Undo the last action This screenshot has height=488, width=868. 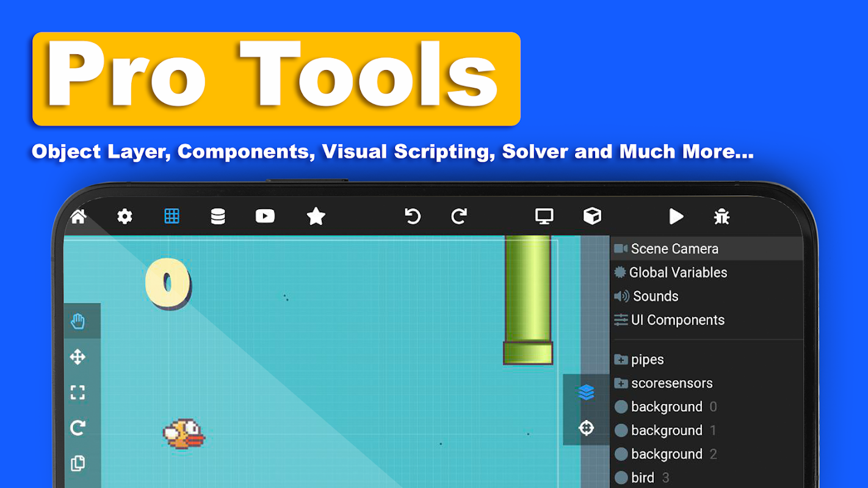pyautogui.click(x=413, y=216)
